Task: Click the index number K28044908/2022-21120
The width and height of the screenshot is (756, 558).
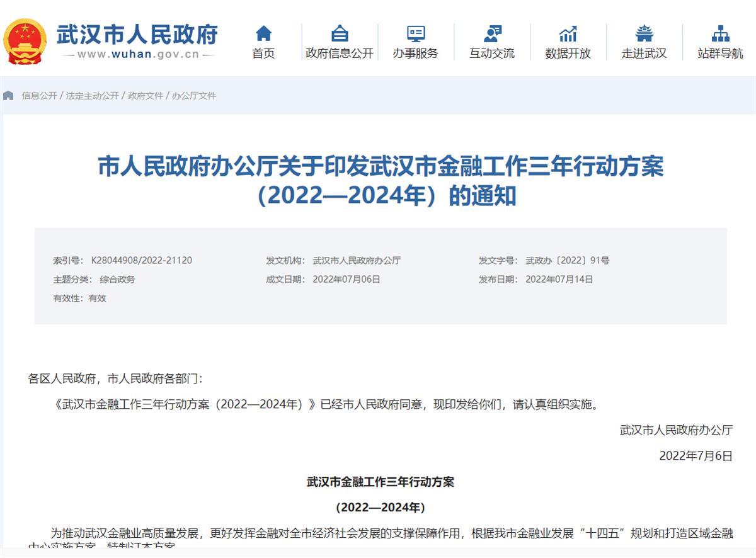Action: tap(142, 260)
